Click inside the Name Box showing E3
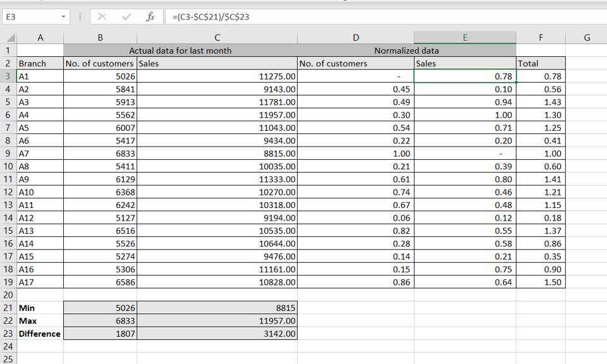Screen dimensions: 607x364 [x=30, y=17]
